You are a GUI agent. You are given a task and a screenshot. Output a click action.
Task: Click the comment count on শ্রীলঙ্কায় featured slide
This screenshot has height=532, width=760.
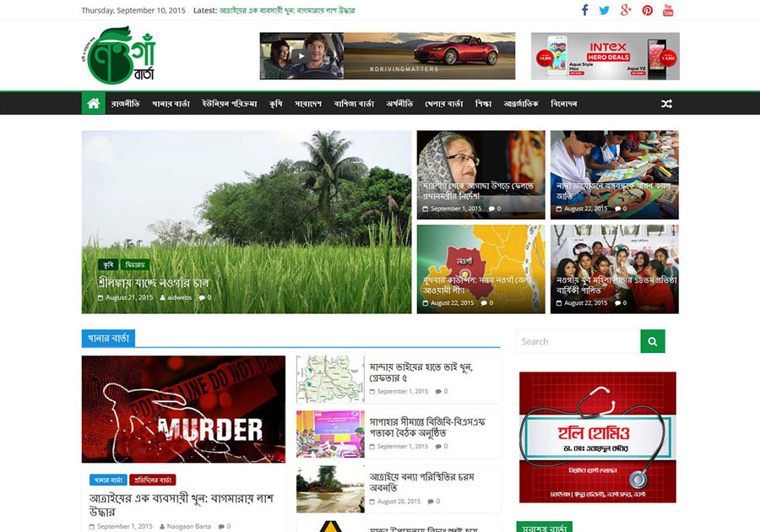(205, 297)
